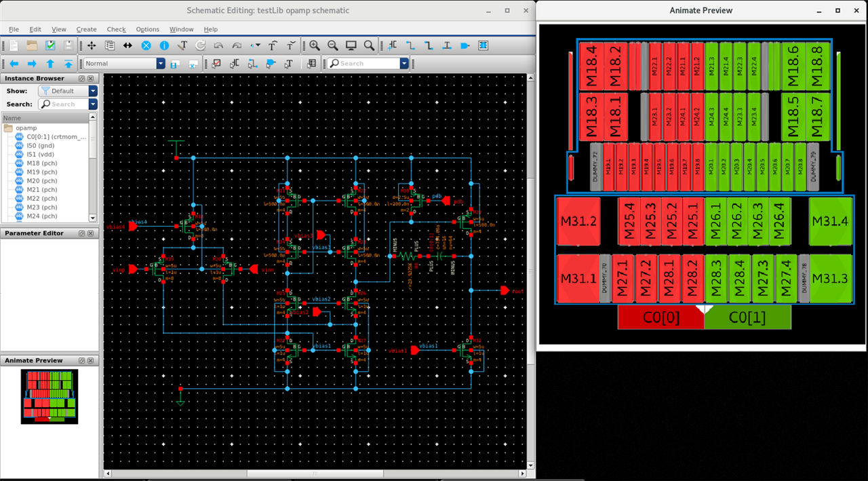Open the Options menu
Viewport: 868px width, 481px height.
point(148,29)
